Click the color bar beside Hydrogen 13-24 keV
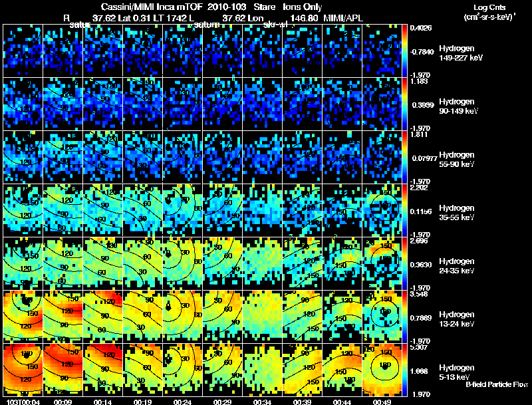The image size is (532, 405). coord(404,317)
